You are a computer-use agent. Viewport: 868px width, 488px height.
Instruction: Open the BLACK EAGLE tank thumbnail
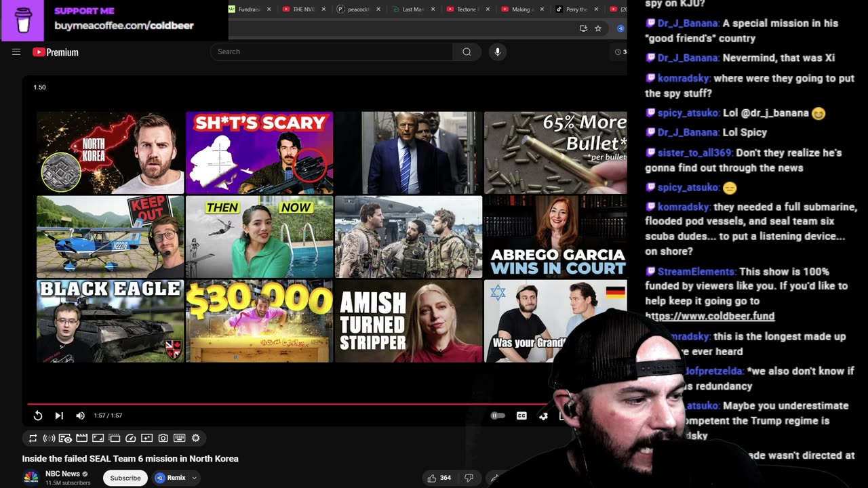pos(110,321)
